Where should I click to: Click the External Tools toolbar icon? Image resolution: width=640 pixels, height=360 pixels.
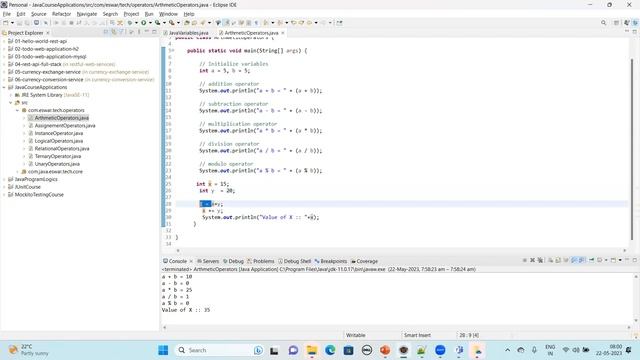(172, 23)
